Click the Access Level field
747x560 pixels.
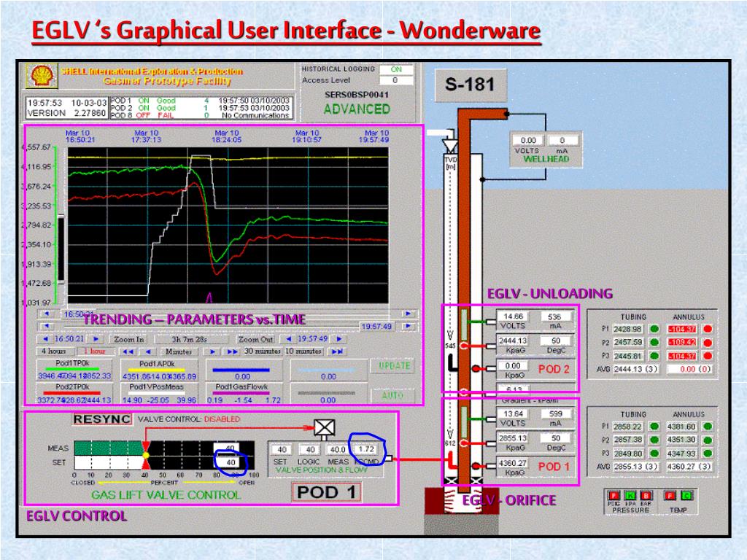(x=396, y=80)
